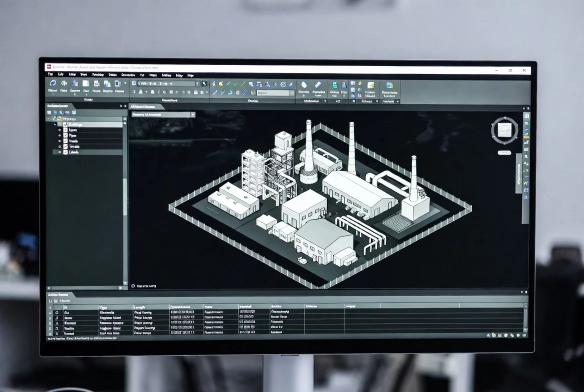Click the small button below the ViewCube
The image size is (584, 392).
point(504,152)
